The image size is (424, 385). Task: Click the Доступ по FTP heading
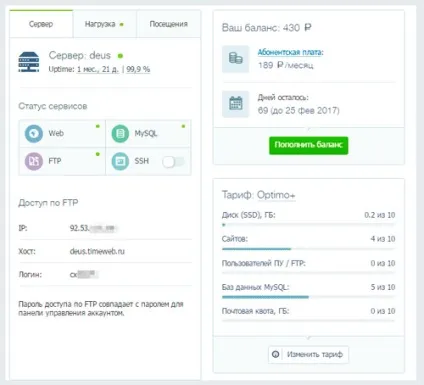click(x=48, y=203)
